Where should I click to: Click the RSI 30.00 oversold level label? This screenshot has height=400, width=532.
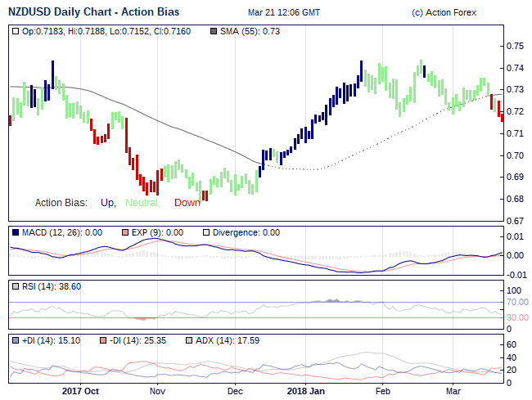pos(517,317)
